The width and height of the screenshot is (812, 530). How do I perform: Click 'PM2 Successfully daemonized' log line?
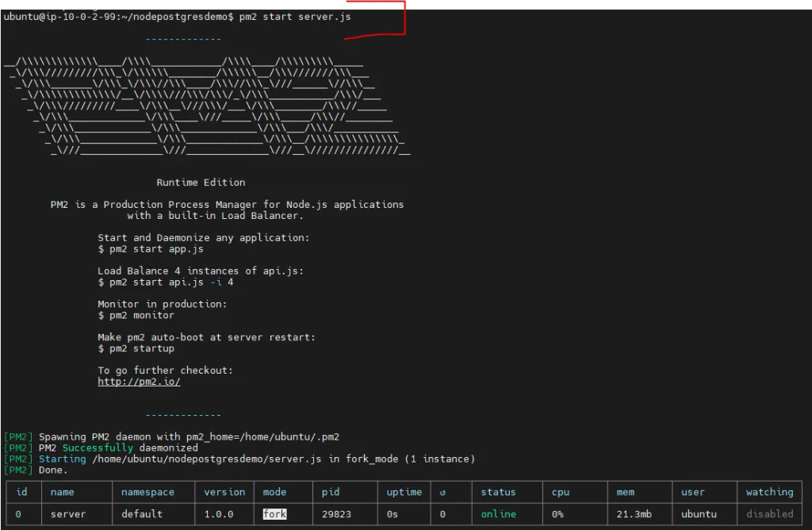point(101,447)
